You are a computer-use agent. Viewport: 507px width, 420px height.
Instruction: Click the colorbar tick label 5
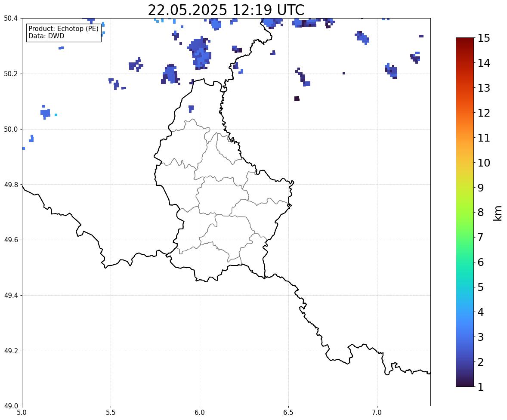point(480,287)
